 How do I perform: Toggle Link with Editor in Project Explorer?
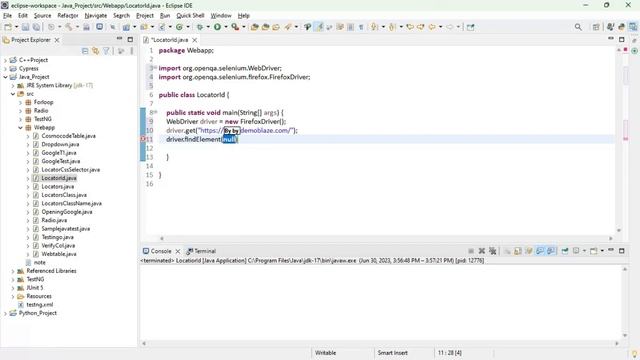coord(96,51)
